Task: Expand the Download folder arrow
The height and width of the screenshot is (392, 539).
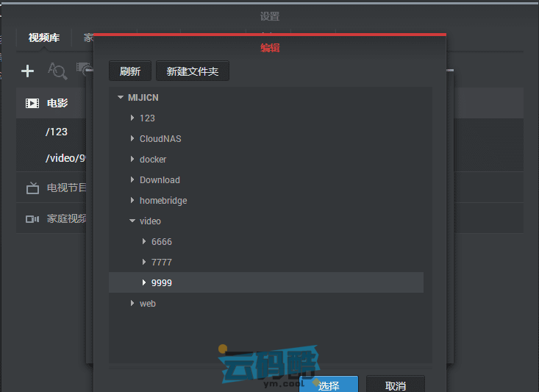Action: (132, 179)
